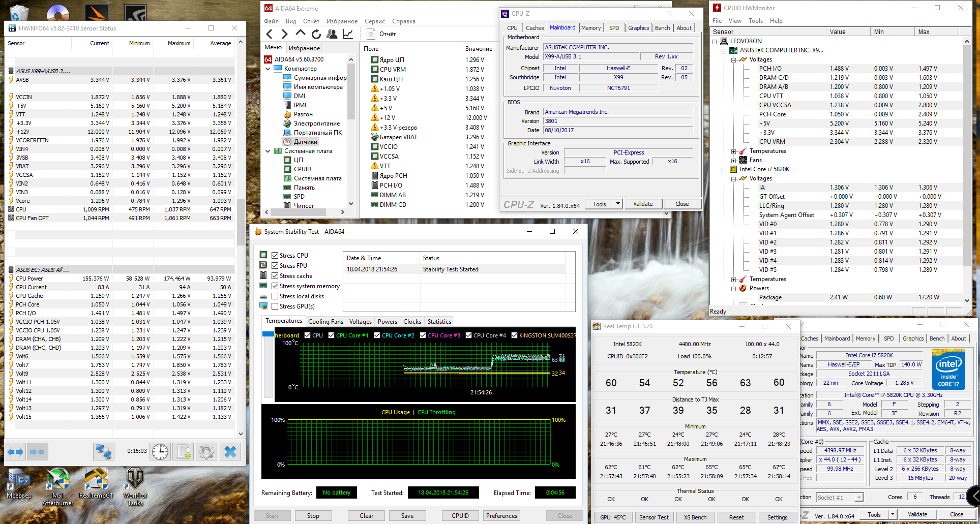Click the Значение column header in AIDA64
Image resolution: width=980 pixels, height=524 pixels.
[479, 49]
